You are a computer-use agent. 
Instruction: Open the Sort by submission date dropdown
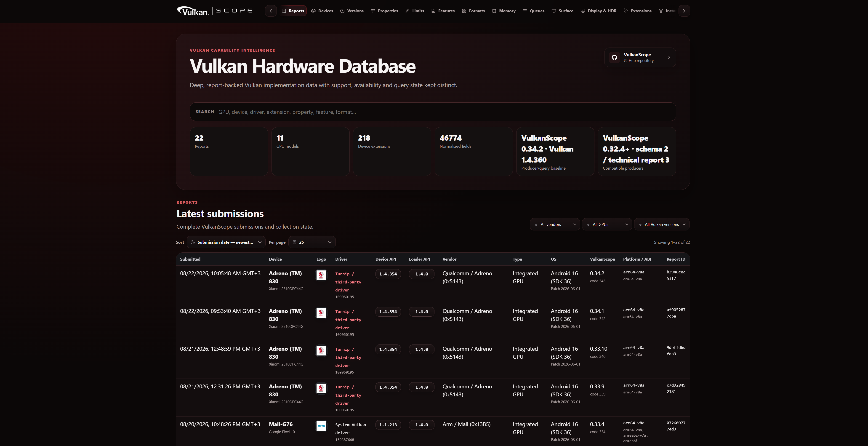point(226,242)
